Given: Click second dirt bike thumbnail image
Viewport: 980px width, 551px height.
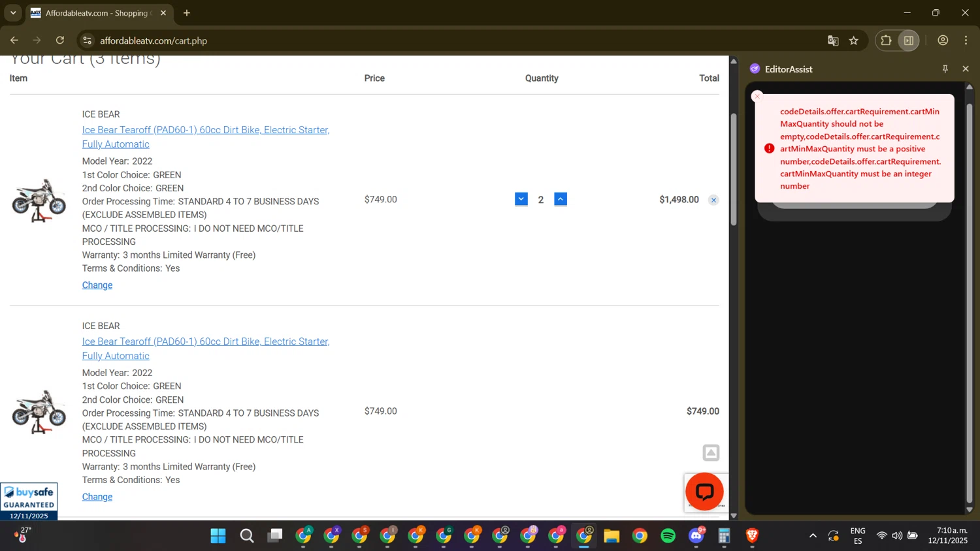Looking at the screenshot, I should (39, 411).
